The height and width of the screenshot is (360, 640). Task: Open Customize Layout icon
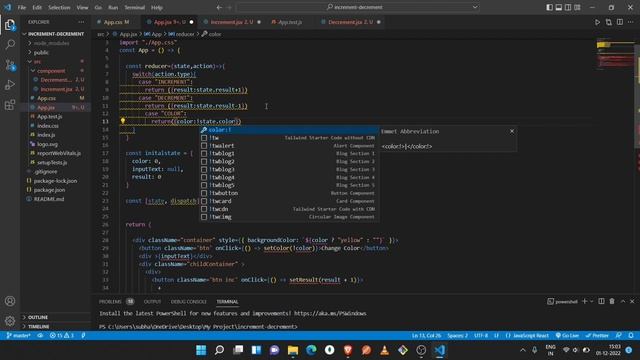tap(577, 7)
